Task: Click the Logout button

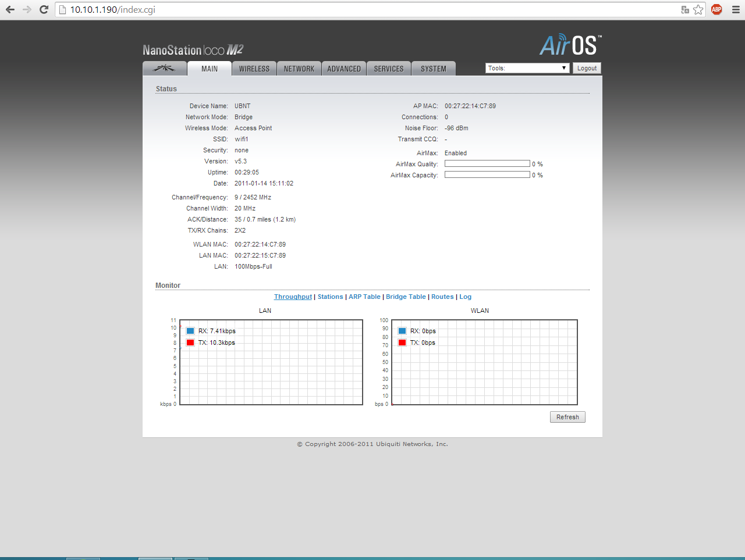Action: 587,68
